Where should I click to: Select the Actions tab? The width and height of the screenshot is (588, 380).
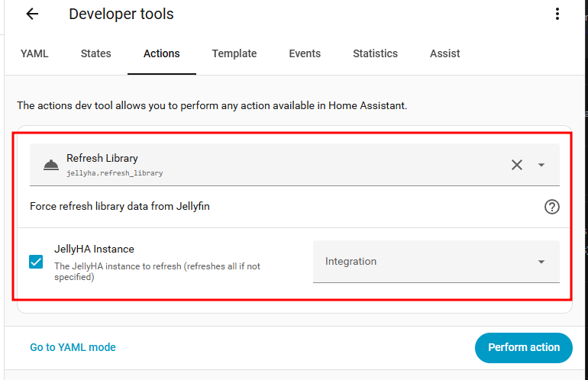coord(162,53)
